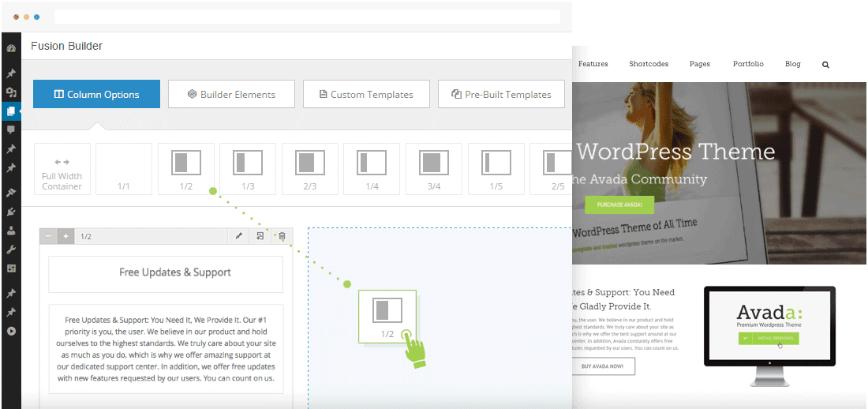Screen dimensions: 868x409
Task: Open the Users icon in sidebar
Action: (11, 231)
